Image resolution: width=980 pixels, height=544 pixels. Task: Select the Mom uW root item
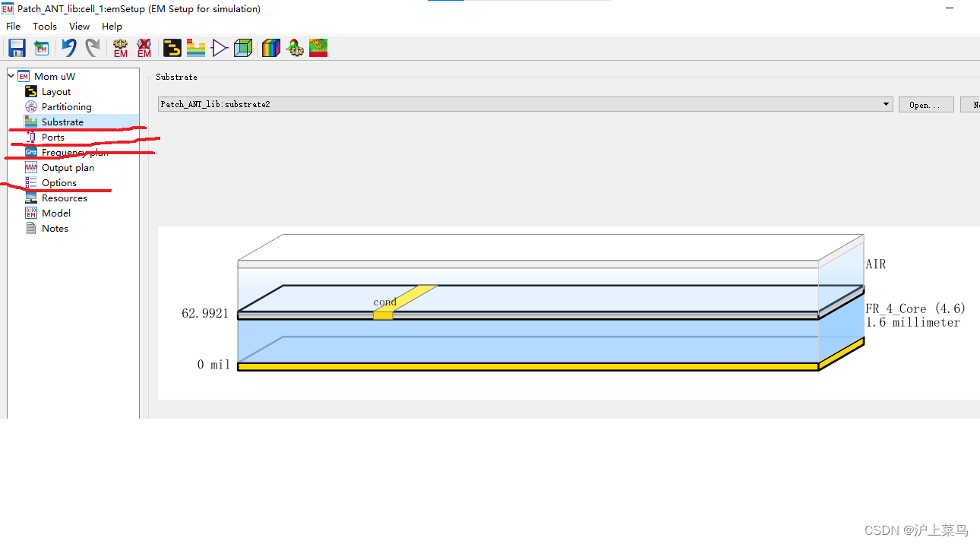click(x=55, y=76)
